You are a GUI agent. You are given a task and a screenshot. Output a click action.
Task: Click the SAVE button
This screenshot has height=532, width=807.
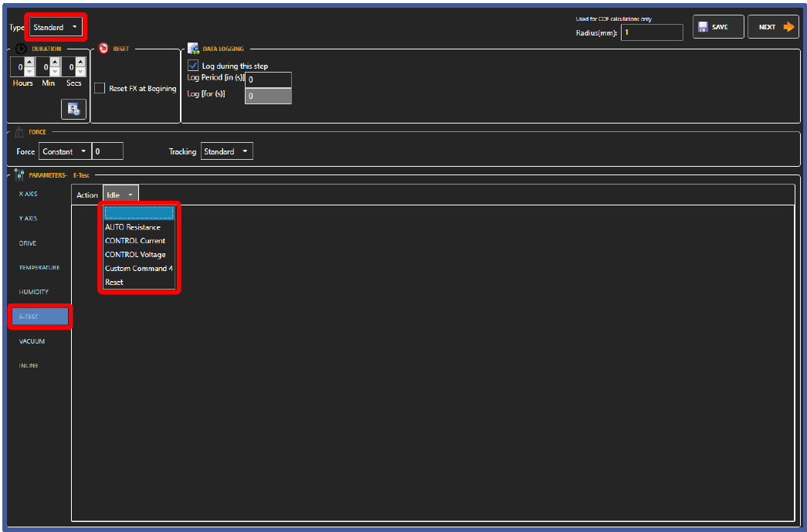point(718,27)
